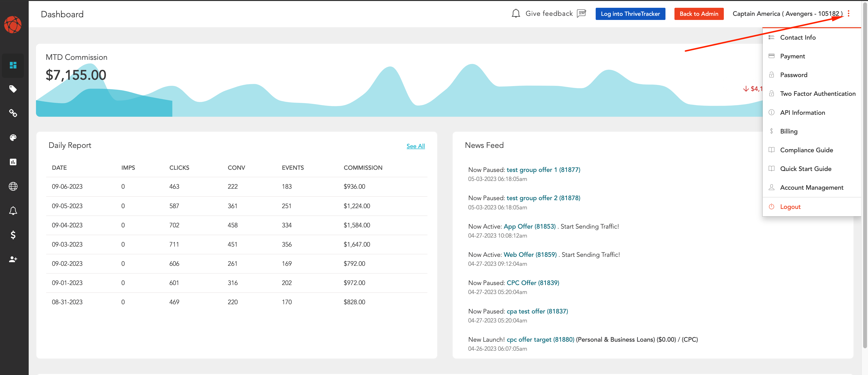Click the Payment card icon

771,56
